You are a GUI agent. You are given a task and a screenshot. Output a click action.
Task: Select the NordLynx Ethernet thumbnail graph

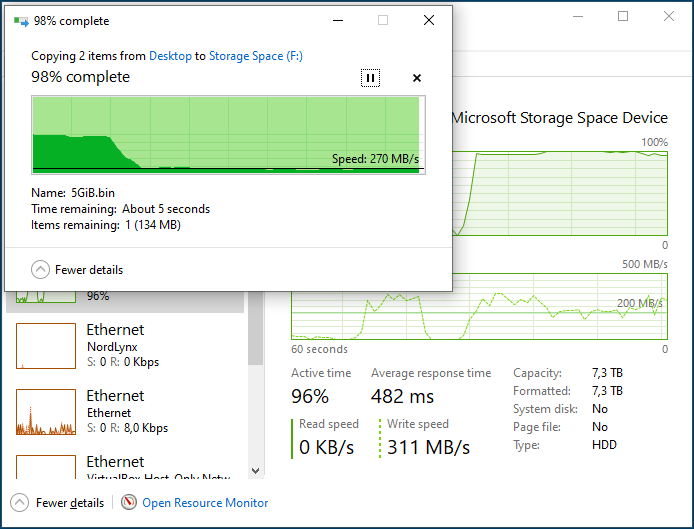click(46, 346)
